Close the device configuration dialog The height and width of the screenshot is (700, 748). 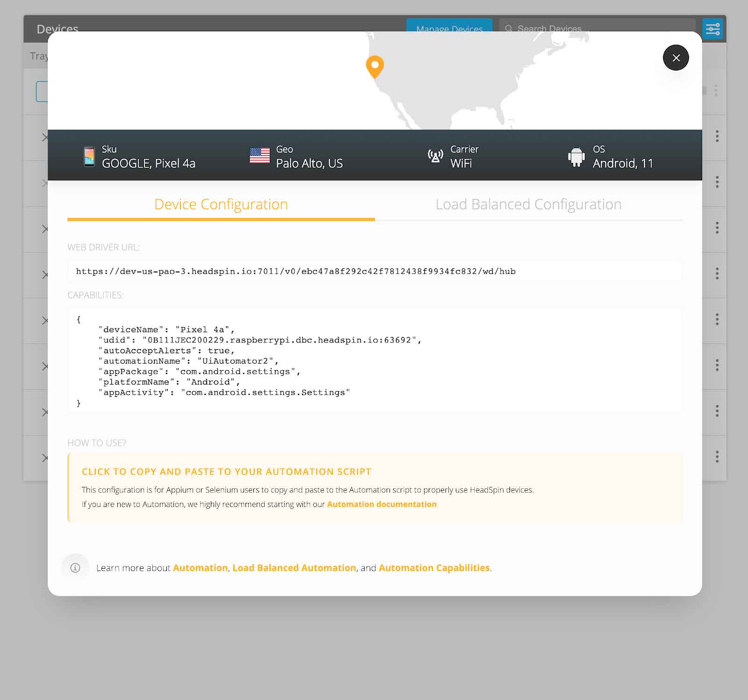[676, 57]
